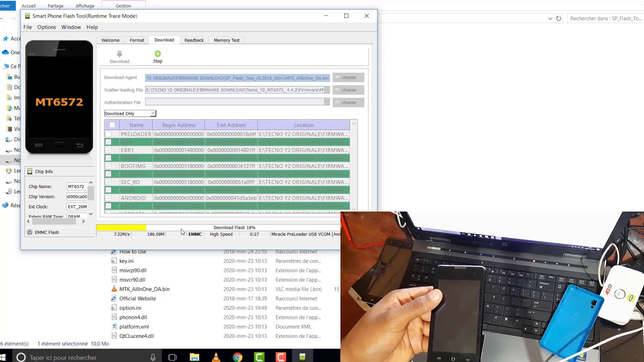Select the option.ini file icon
The image size is (644, 362).
tap(114, 308)
